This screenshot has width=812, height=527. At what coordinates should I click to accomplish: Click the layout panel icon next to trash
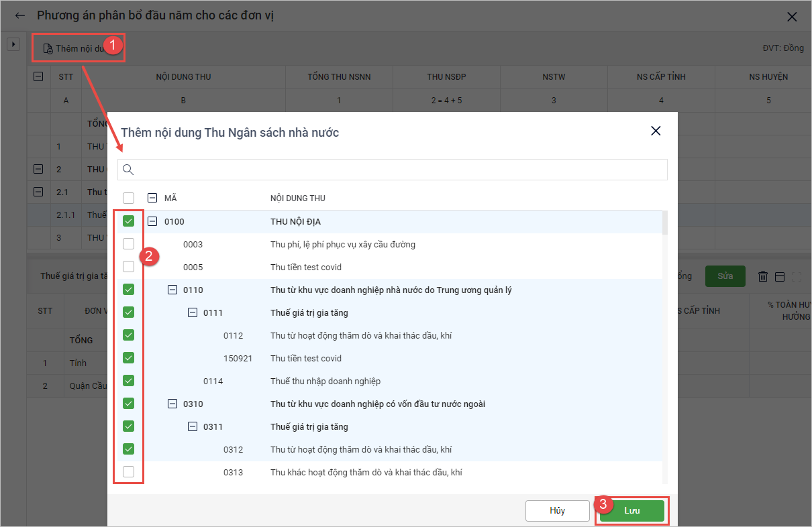pyautogui.click(x=779, y=276)
